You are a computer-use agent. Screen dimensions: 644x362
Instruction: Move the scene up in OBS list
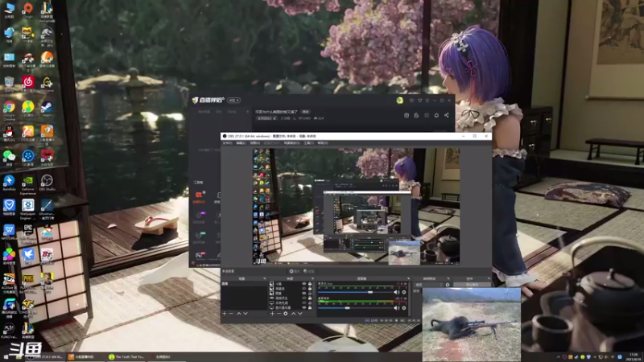click(x=238, y=313)
